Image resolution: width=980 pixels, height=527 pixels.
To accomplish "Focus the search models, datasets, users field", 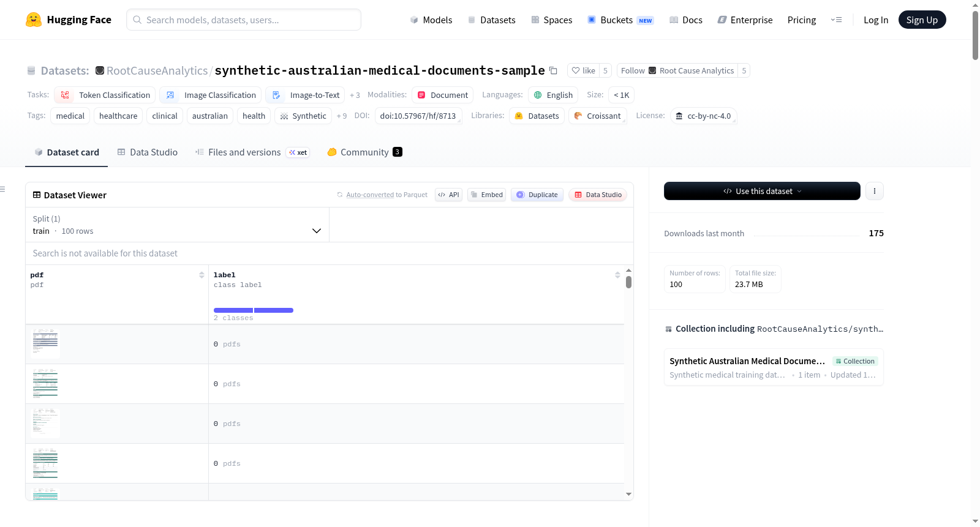I will 244,20.
